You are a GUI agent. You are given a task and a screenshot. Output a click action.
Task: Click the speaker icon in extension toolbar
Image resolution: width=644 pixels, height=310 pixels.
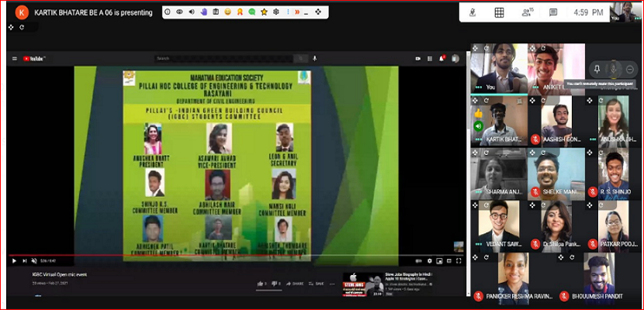[x=192, y=12]
